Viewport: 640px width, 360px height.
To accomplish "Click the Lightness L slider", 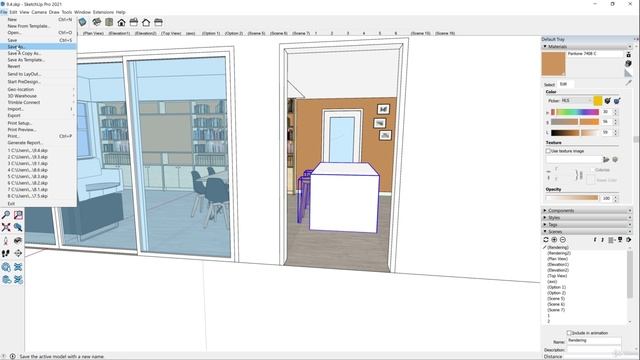I will 575,133.
